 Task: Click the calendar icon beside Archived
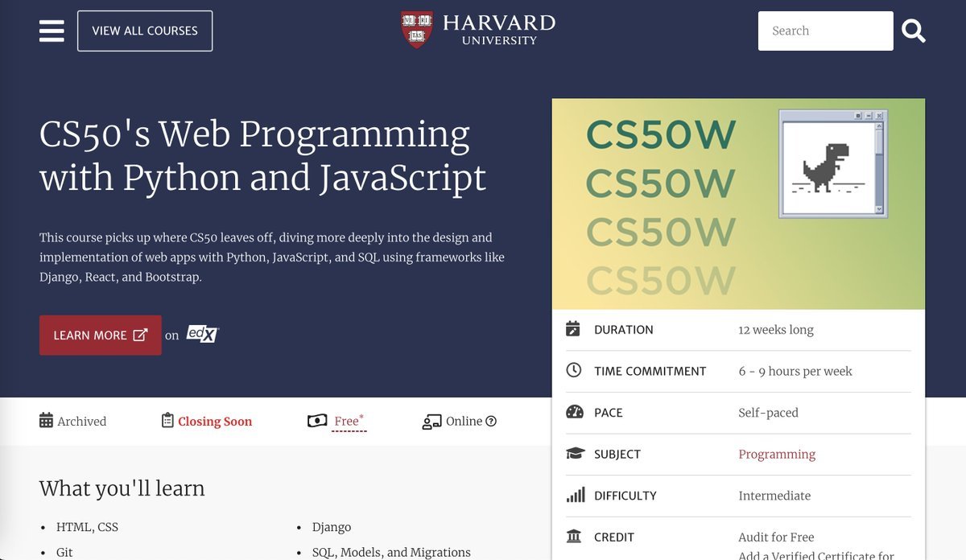click(46, 421)
